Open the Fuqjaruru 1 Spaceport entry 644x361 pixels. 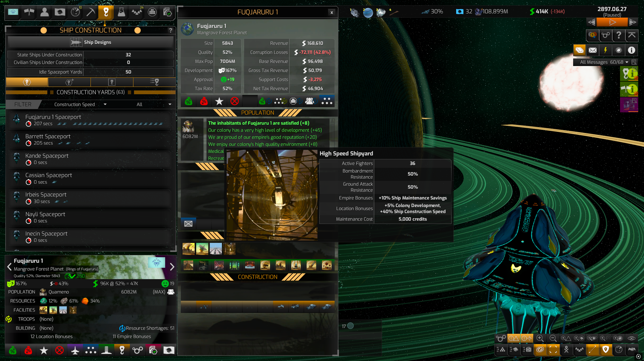90,120
